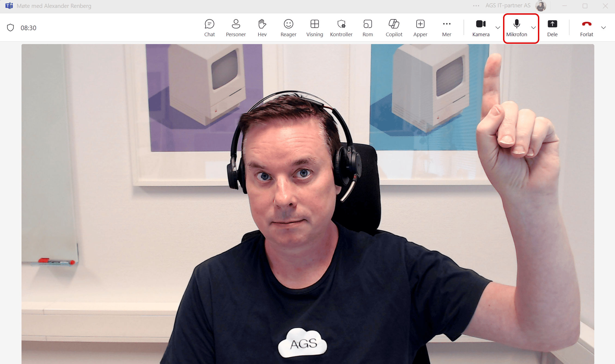Expand leave options chevron beside Forlat

pyautogui.click(x=603, y=27)
